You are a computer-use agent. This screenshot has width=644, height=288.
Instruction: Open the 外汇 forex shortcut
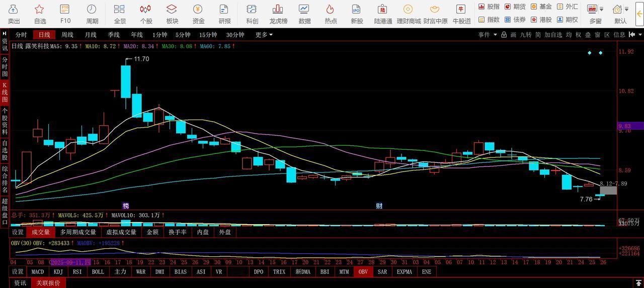tap(568, 7)
